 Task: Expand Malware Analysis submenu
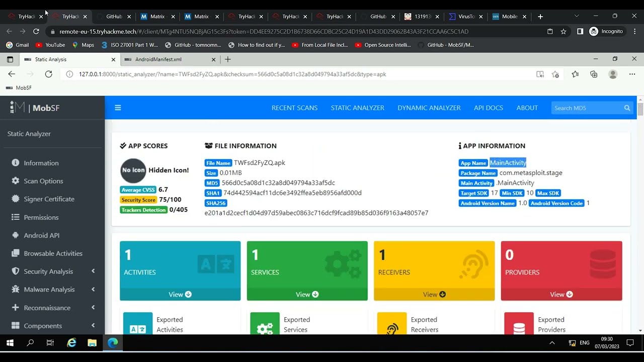pyautogui.click(x=52, y=290)
